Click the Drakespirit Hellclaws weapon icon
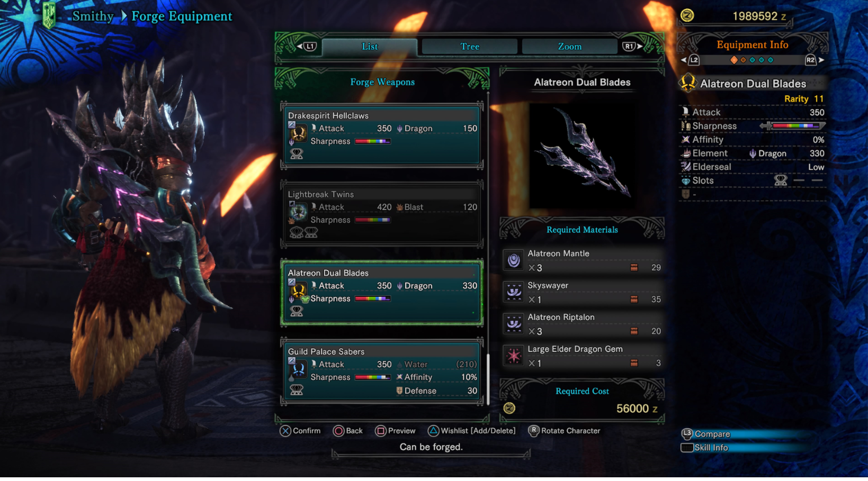Image resolution: width=868 pixels, height=481 pixels. click(x=298, y=133)
